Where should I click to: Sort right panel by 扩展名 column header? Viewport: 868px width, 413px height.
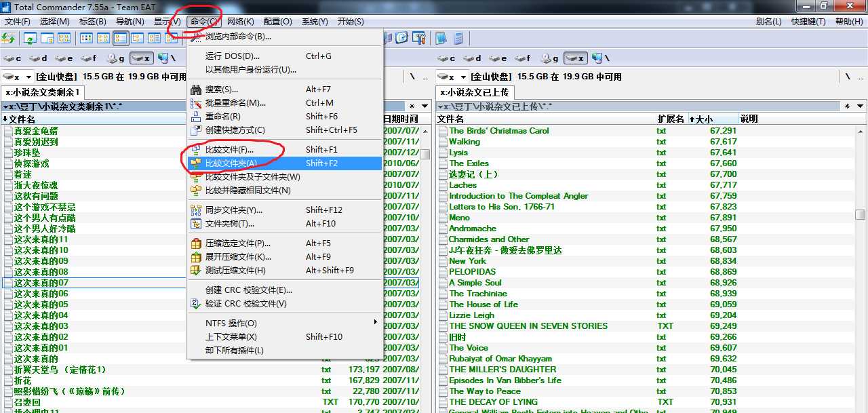point(672,119)
